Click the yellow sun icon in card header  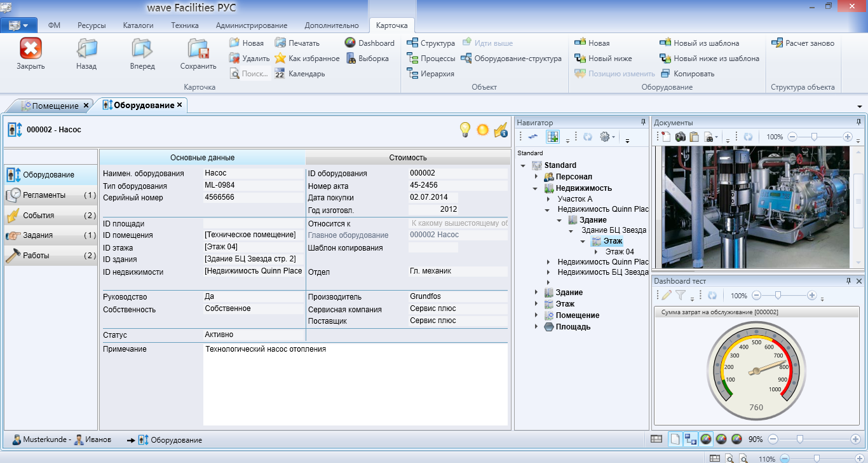[483, 130]
